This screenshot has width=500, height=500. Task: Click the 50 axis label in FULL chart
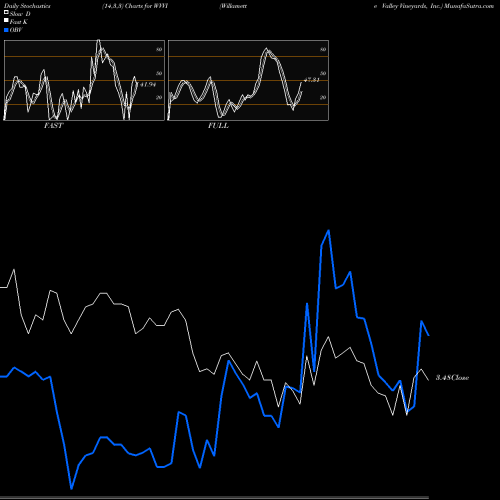tap(323, 73)
